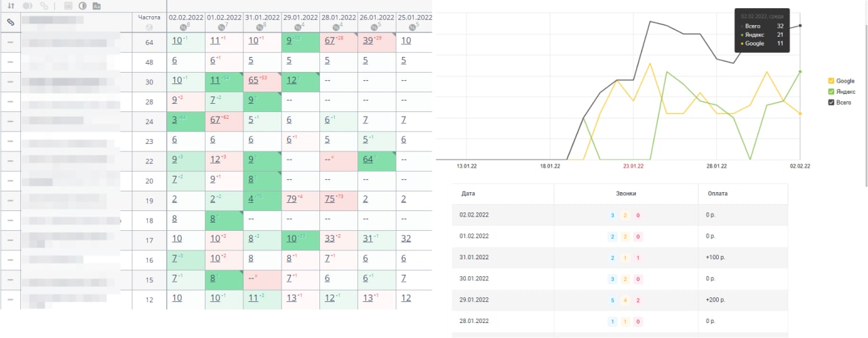Screen dimensions: 868x338
Task: Click the Частота column header
Action: (149, 17)
